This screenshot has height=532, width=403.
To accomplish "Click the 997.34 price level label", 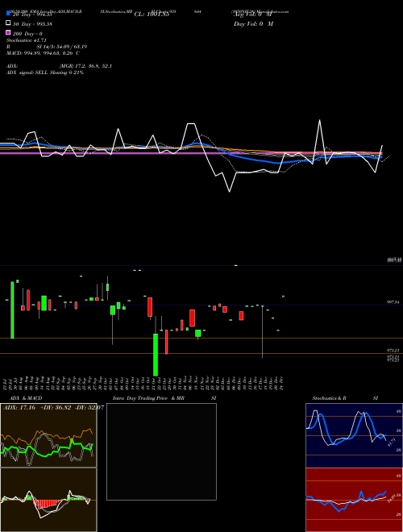I will click(x=393, y=301).
